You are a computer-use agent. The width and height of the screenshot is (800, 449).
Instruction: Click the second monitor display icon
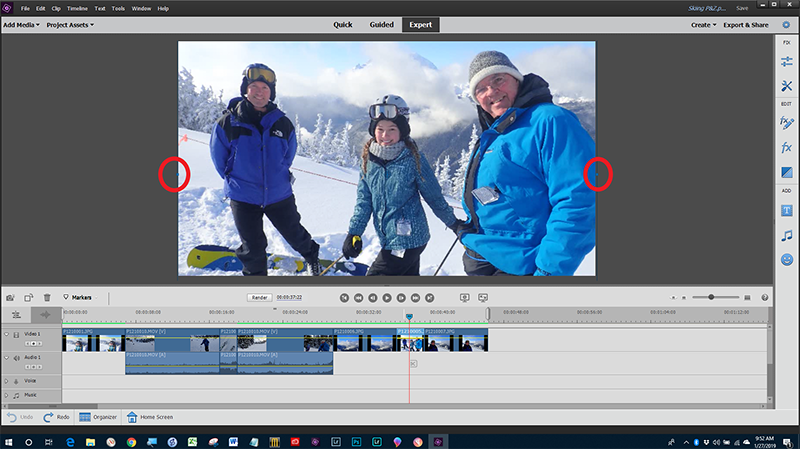pos(483,297)
